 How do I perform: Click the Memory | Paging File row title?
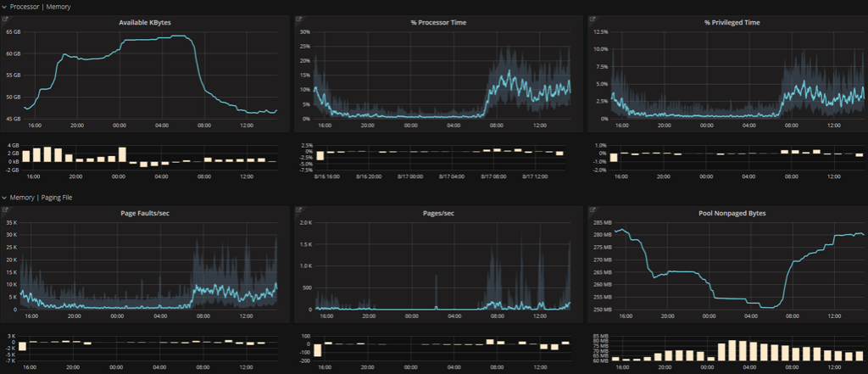coord(45,197)
